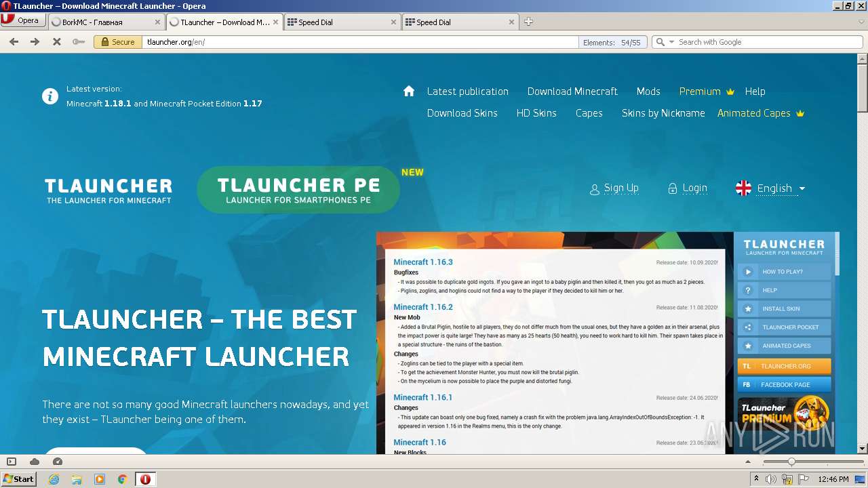This screenshot has height=488, width=868.
Task: Show Secure site security badge
Action: (118, 42)
